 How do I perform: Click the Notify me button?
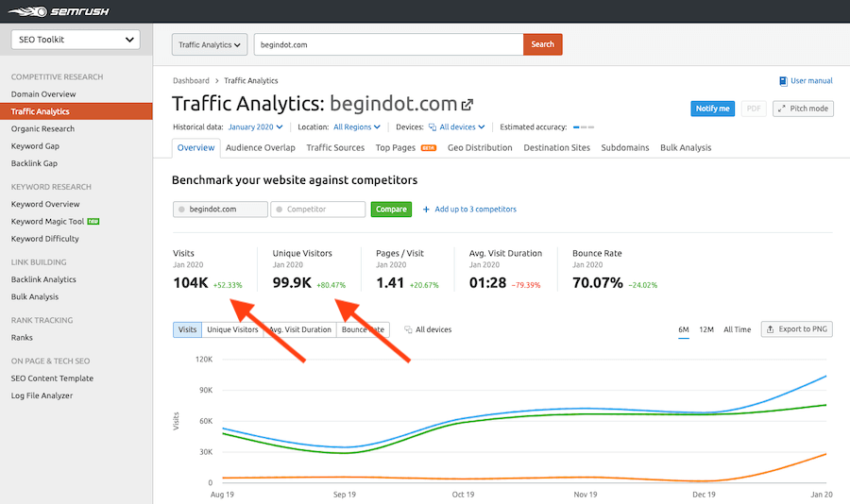point(712,109)
